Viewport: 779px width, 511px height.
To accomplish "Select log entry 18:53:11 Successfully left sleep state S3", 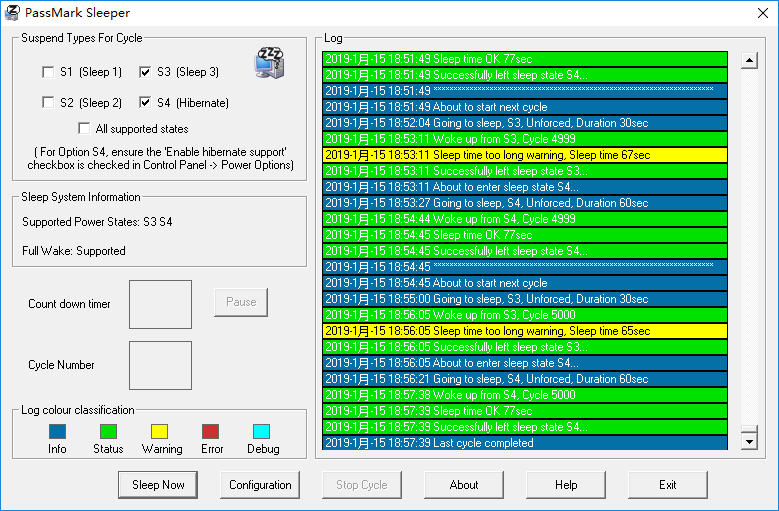I will coord(525,171).
